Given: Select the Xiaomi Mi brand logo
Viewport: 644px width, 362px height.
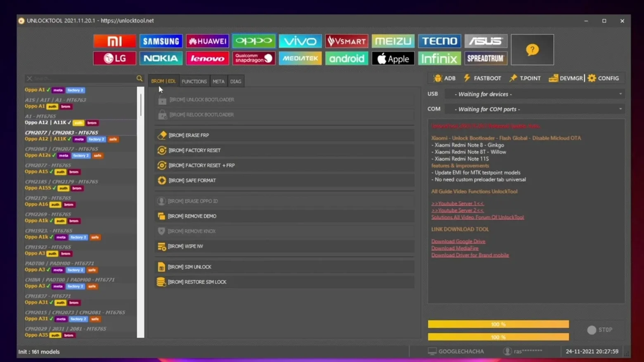Looking at the screenshot, I should (114, 41).
